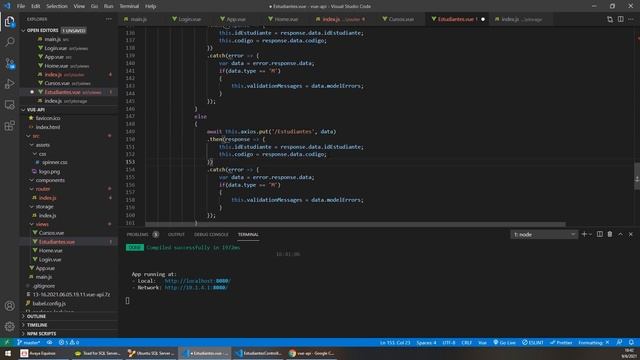Screen dimensions: 640x360
Task: Open the Accounts menu icon
Action: (9, 306)
